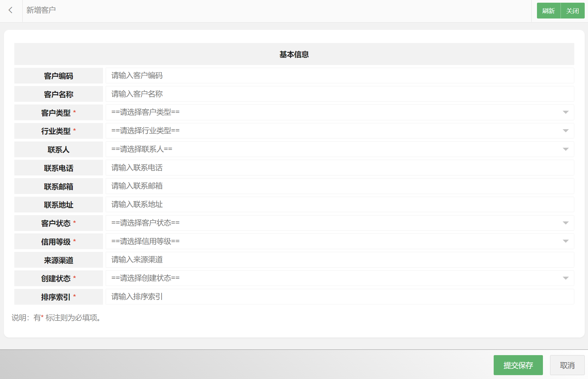
Task: Click the 基本信息 section header
Action: [x=294, y=54]
